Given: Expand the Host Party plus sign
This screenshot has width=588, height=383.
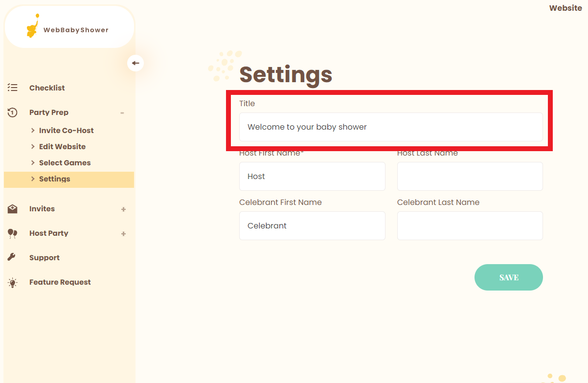Looking at the screenshot, I should (123, 234).
